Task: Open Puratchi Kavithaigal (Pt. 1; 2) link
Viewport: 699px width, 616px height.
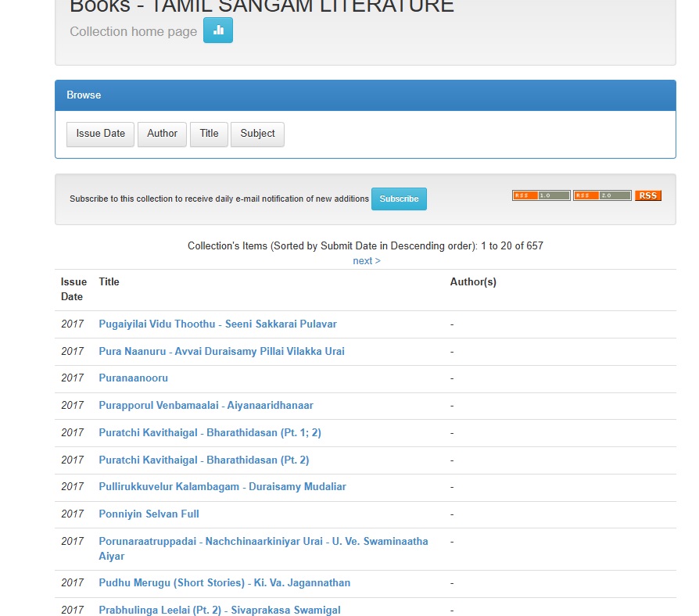Action: click(210, 432)
